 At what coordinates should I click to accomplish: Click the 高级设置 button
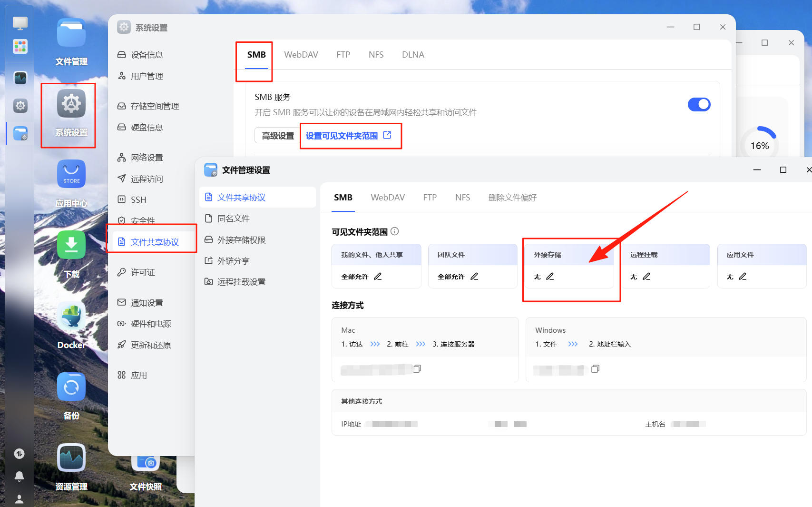(x=278, y=136)
